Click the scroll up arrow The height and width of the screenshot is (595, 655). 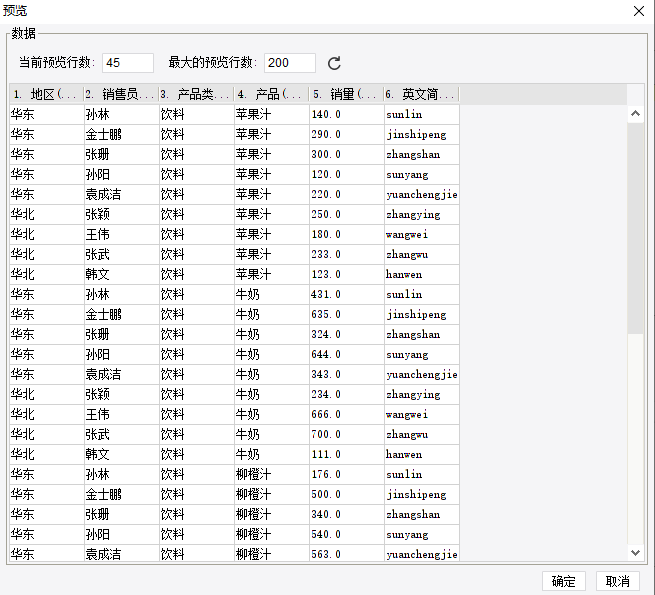pyautogui.click(x=635, y=113)
